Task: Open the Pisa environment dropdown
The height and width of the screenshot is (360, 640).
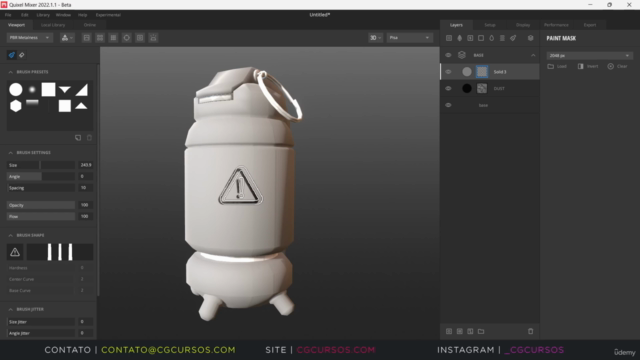Action: [x=409, y=38]
